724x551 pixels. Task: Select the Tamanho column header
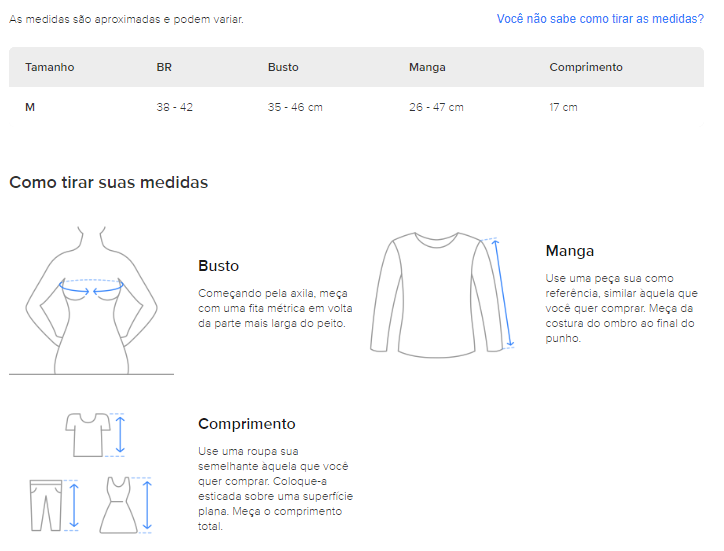pyautogui.click(x=49, y=67)
